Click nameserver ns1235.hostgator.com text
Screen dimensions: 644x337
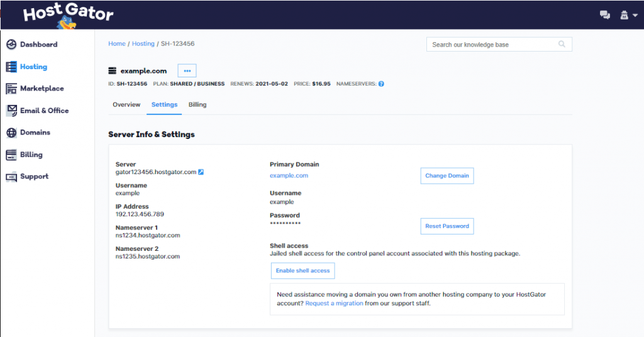tap(148, 256)
